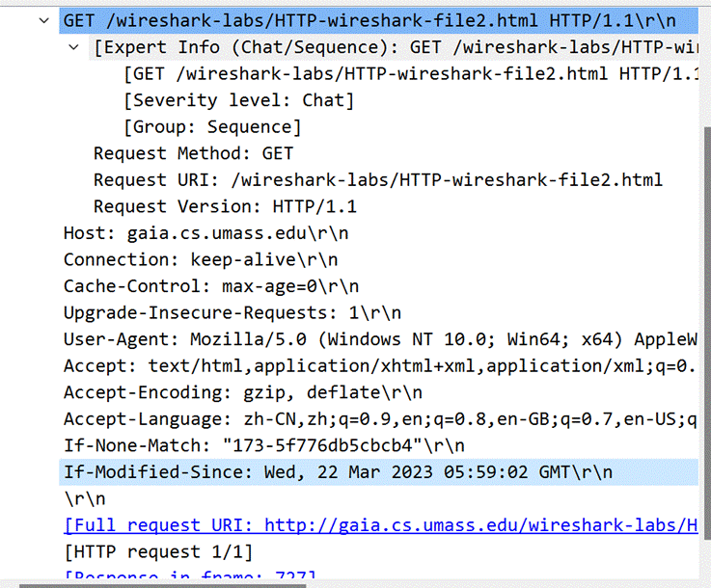Select the Request Method: GET field
Screen dimensions: 711x588
[193, 153]
